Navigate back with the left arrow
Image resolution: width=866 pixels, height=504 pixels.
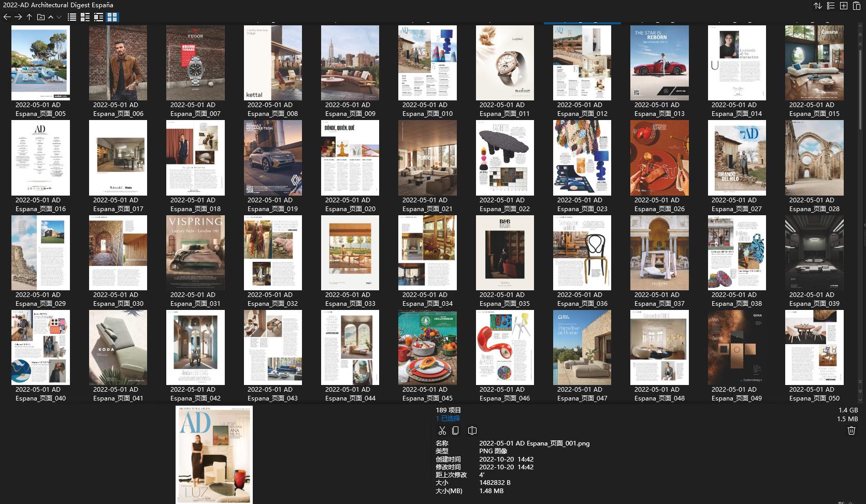7,17
